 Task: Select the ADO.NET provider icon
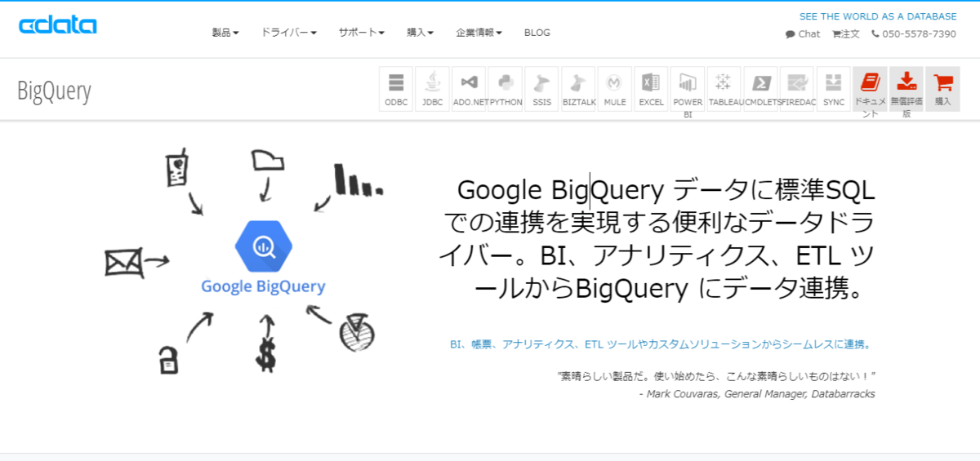point(469,89)
